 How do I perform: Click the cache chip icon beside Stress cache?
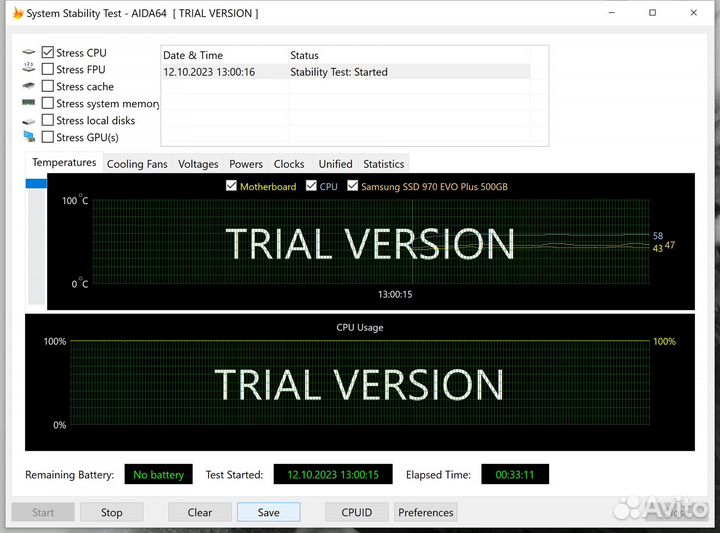pyautogui.click(x=28, y=85)
